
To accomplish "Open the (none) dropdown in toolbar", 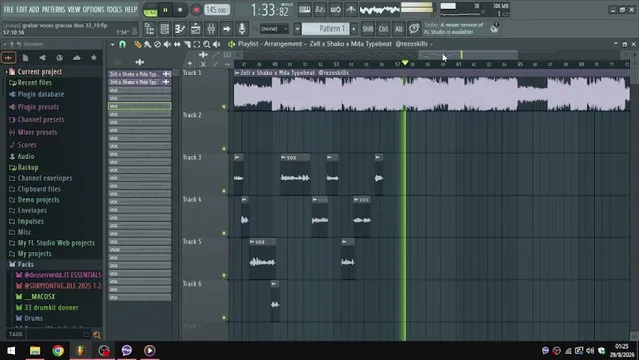I will [x=274, y=29].
